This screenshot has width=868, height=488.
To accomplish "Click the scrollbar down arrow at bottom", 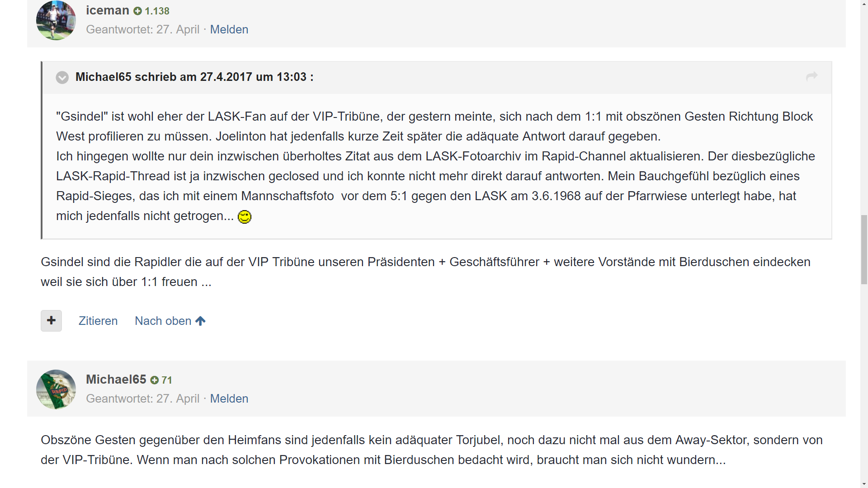I will 864,484.
